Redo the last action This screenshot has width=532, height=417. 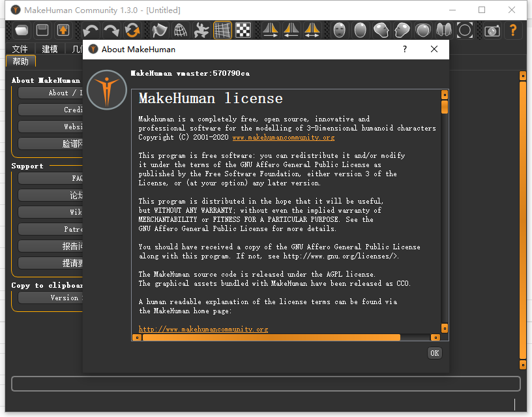pyautogui.click(x=111, y=30)
